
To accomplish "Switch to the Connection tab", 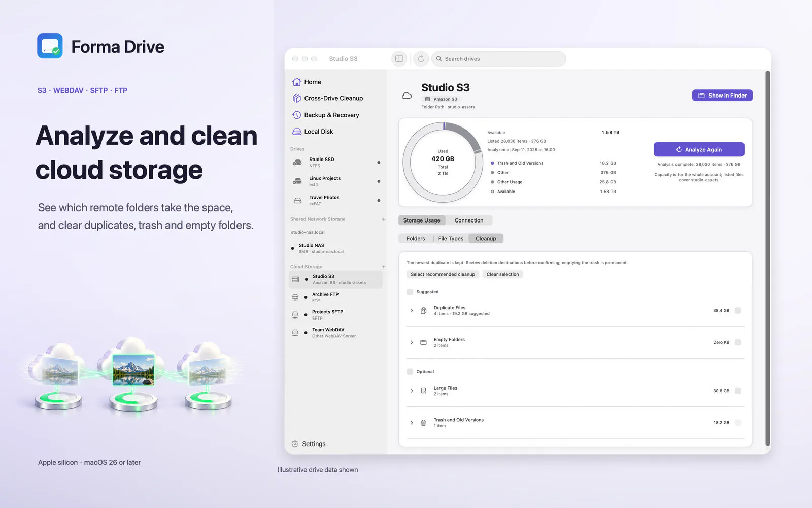I will (469, 220).
